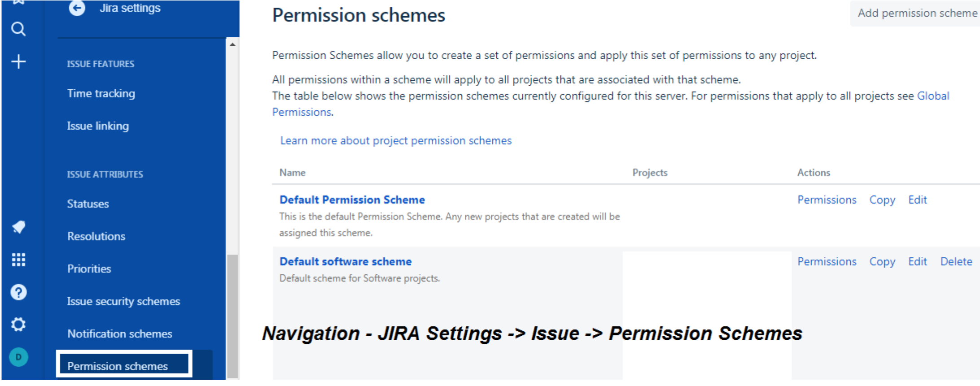Click the search magnifier icon
This screenshot has width=980, height=386.
pos(18,30)
